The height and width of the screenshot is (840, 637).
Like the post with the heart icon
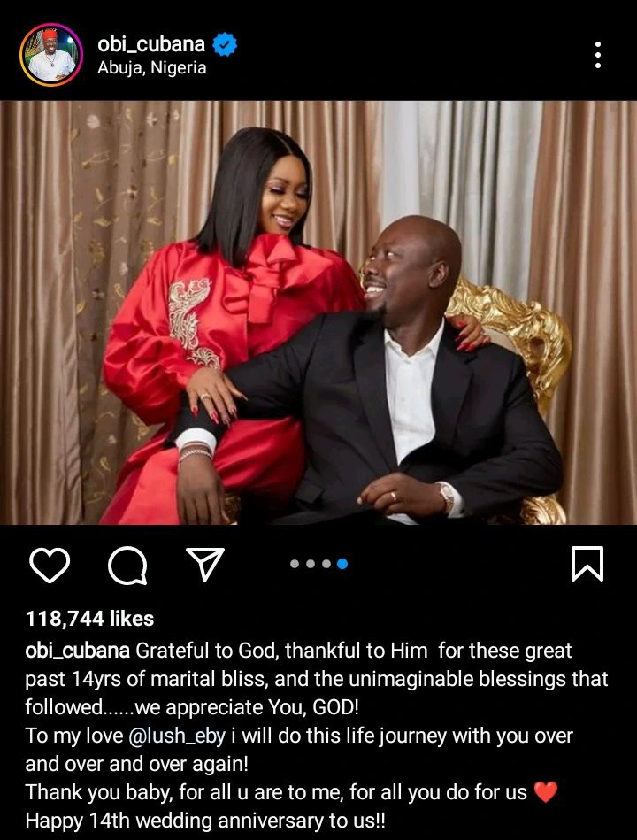click(50, 565)
